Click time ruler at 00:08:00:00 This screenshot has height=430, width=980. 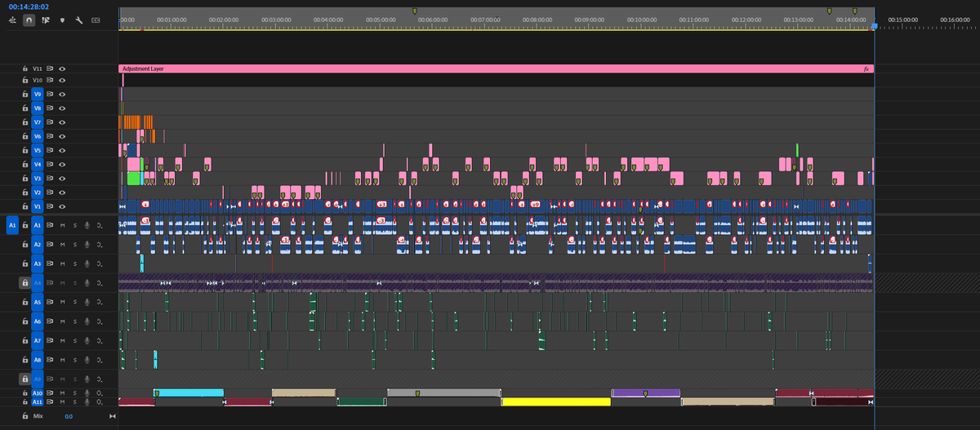point(537,18)
